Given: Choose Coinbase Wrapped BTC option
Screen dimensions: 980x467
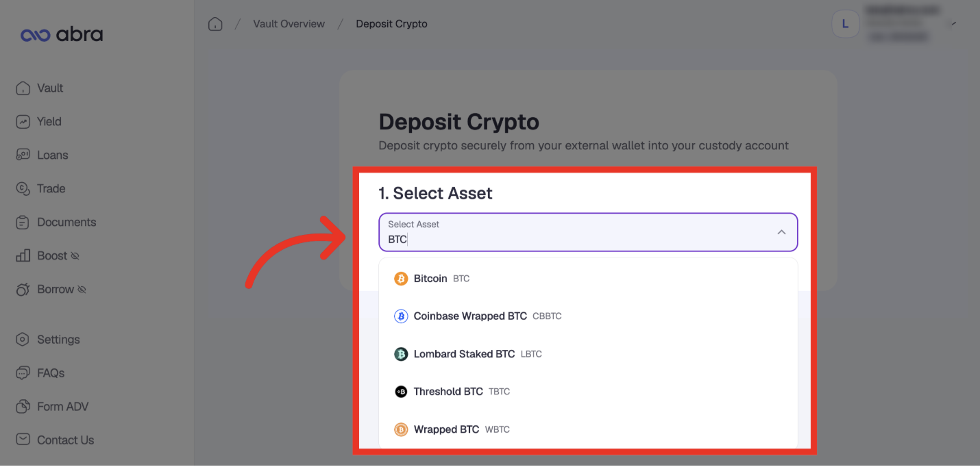Looking at the screenshot, I should (x=588, y=316).
